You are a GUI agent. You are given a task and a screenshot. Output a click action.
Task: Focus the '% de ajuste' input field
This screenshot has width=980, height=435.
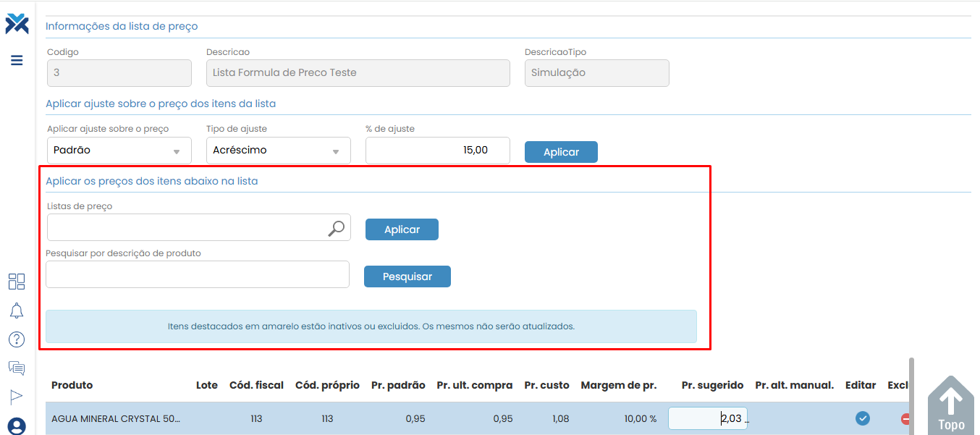click(437, 151)
